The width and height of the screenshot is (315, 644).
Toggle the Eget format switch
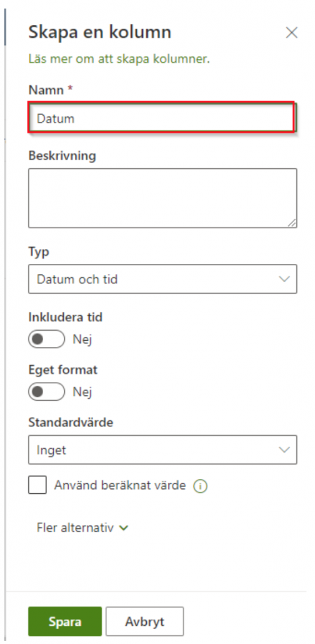[x=46, y=392]
